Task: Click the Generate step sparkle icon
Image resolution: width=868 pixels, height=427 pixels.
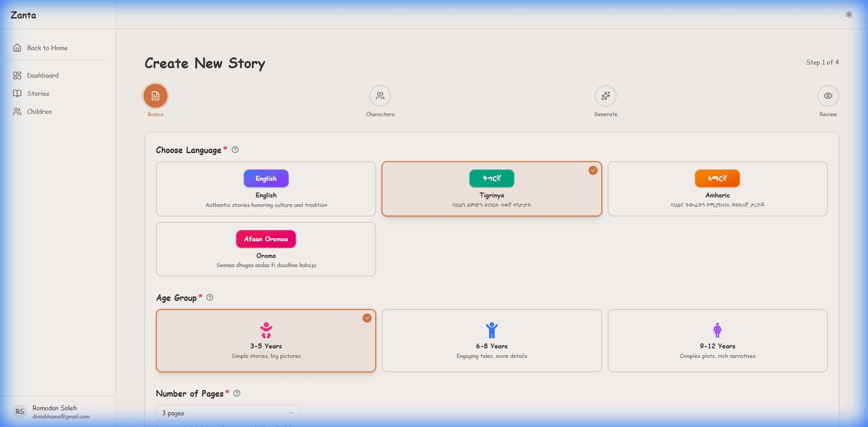Action: pyautogui.click(x=606, y=96)
